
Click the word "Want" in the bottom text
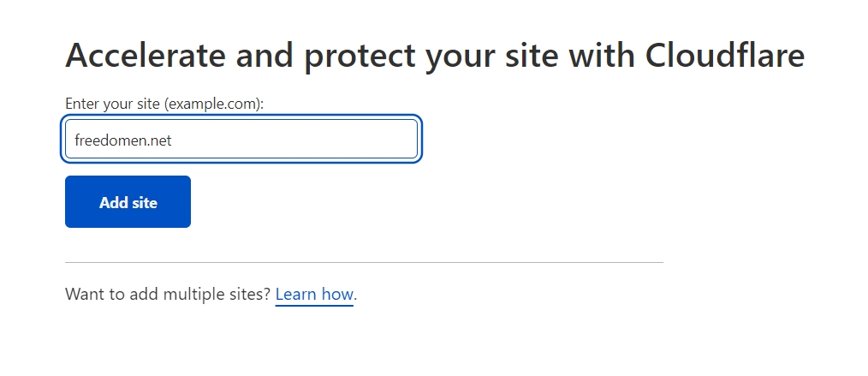(x=83, y=295)
